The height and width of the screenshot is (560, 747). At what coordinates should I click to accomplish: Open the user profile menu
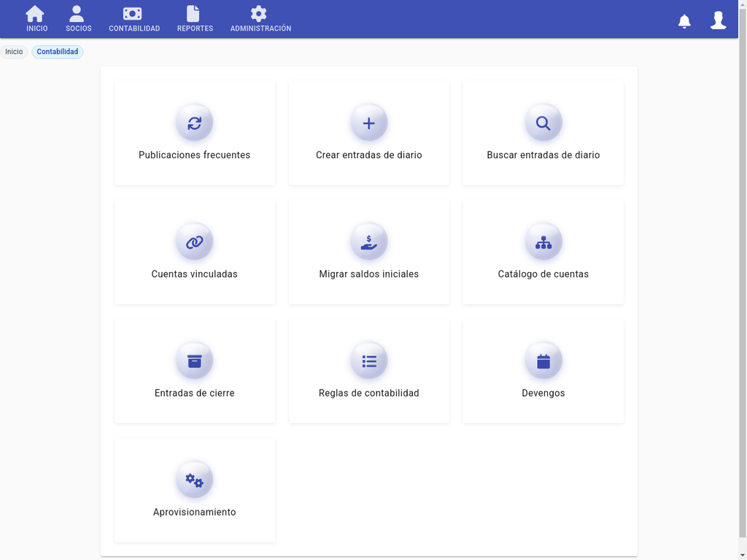[718, 20]
